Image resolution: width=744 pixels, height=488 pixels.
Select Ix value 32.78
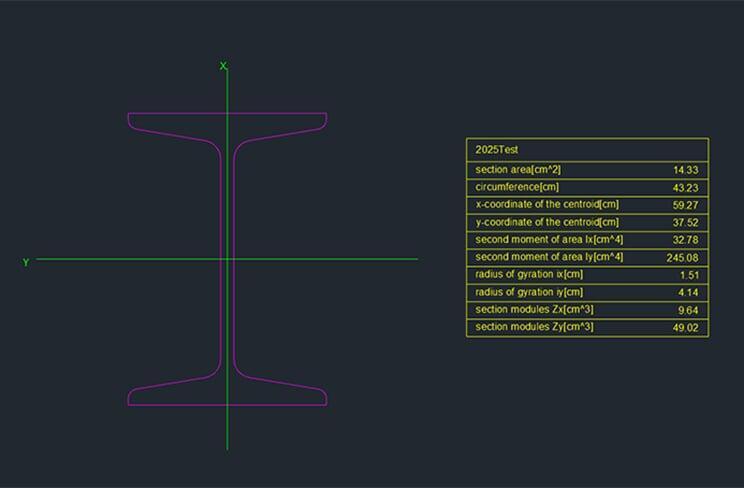(x=685, y=240)
